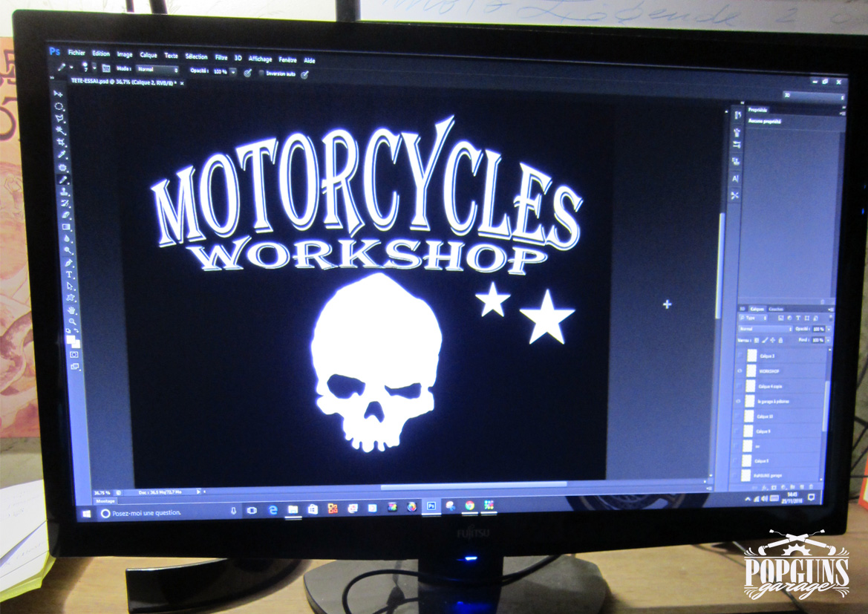The image size is (868, 614).
Task: Toggle the layer filter on/off switch
Action: (x=830, y=317)
